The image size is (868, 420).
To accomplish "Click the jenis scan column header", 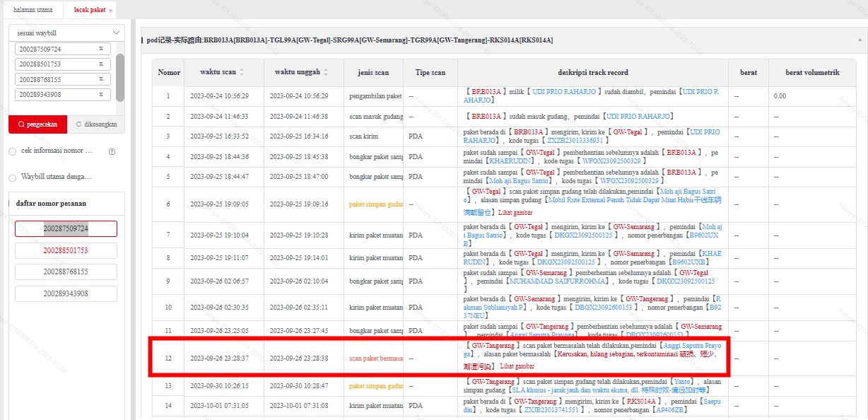I will pos(373,72).
